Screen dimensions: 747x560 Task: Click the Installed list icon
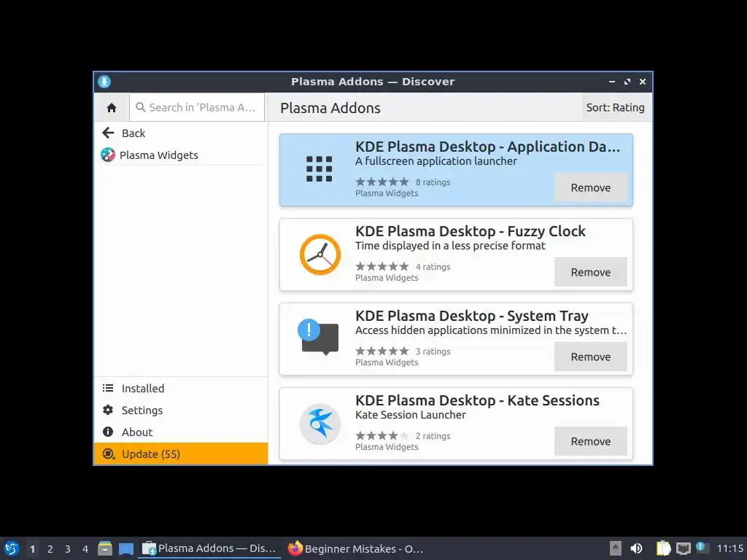108,388
